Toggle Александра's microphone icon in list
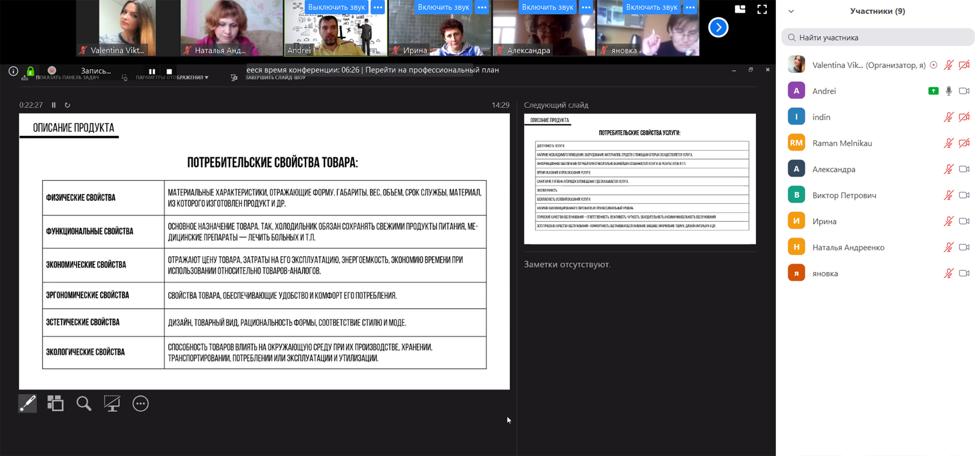Screen dimensions: 980x456 [949, 169]
